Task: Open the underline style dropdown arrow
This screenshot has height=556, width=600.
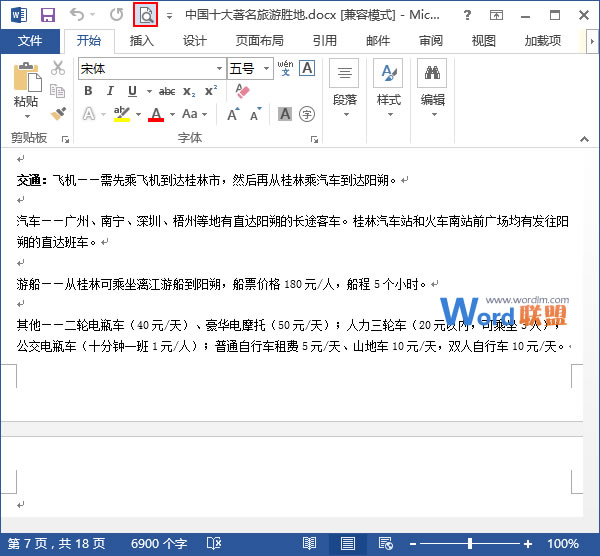Action: pos(149,91)
